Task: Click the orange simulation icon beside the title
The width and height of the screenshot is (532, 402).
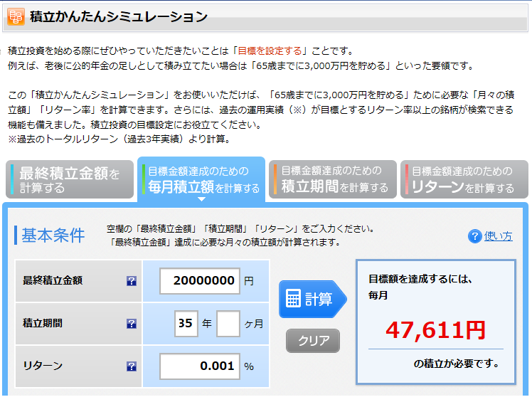Action: pos(16,16)
